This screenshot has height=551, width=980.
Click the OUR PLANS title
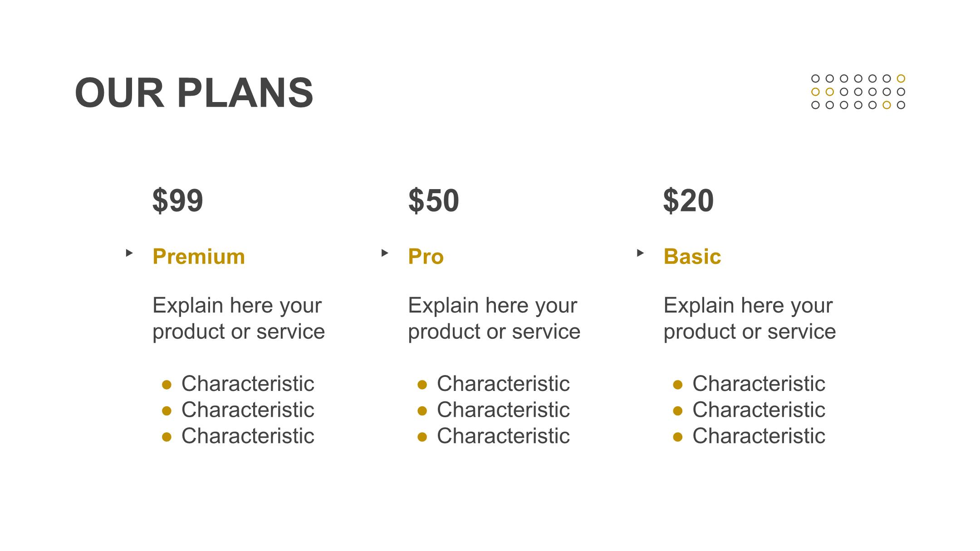coord(194,93)
